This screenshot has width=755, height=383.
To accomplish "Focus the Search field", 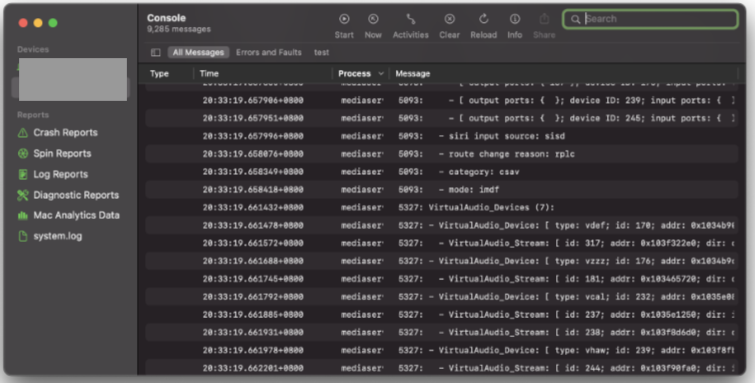I will pyautogui.click(x=650, y=19).
